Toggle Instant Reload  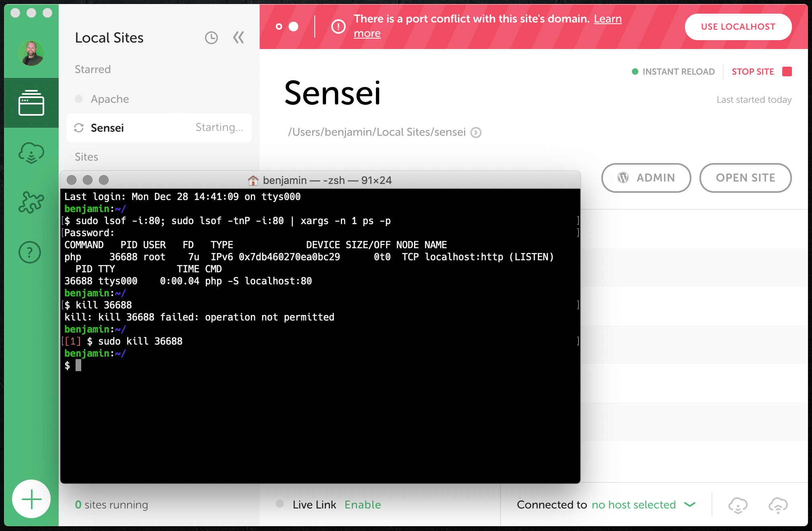[x=673, y=71]
